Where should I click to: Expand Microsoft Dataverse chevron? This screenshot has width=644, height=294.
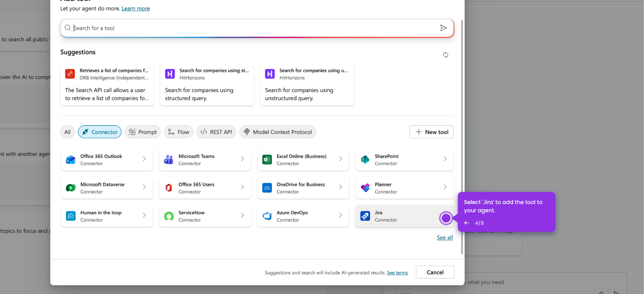click(144, 187)
